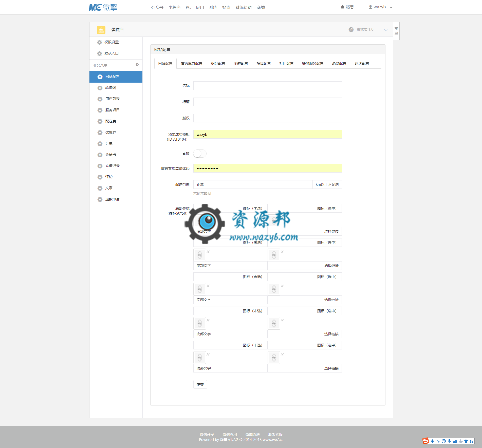Image resolution: width=482 pixels, height=448 pixels.
Task: Click the gear icon beside 文章
Action: pos(100,188)
